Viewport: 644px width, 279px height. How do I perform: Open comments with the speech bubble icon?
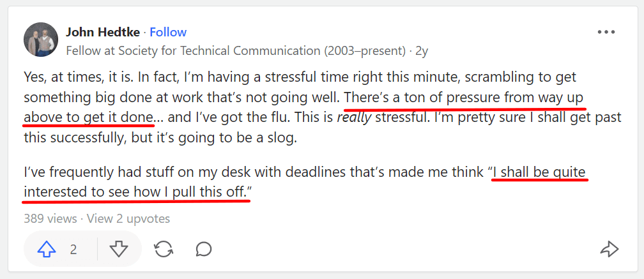point(204,249)
